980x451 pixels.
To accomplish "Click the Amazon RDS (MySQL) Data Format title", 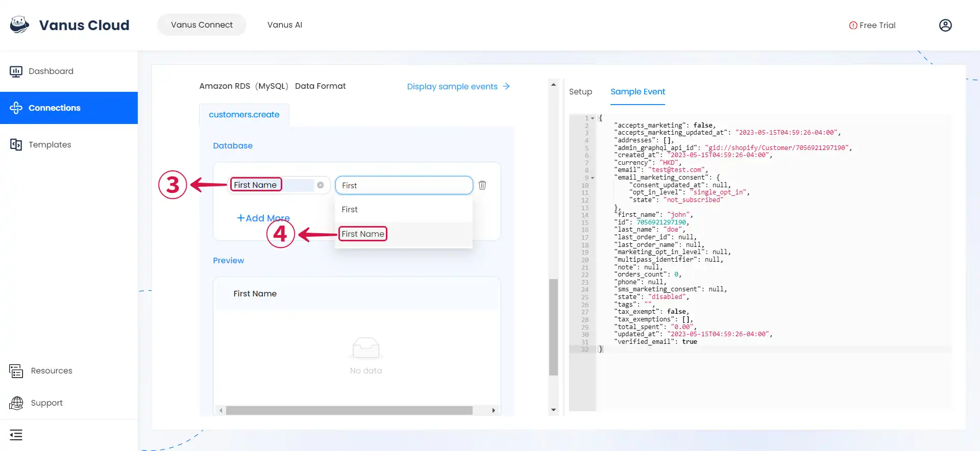I will pos(272,86).
